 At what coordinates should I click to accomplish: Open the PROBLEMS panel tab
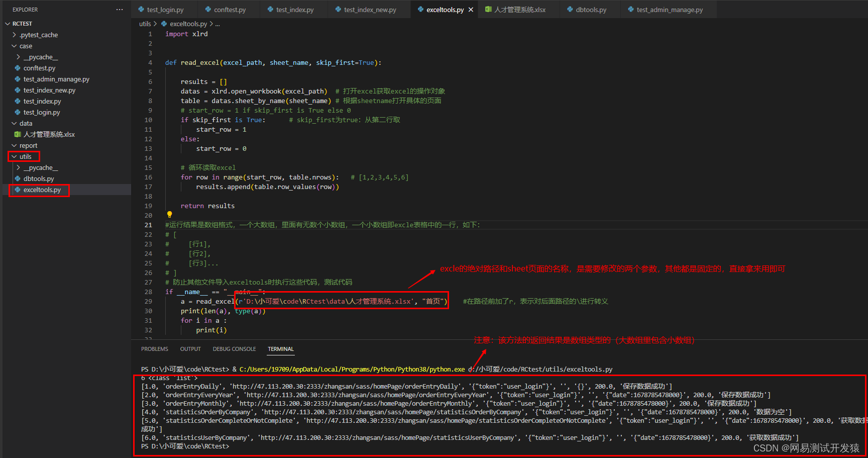coord(155,349)
